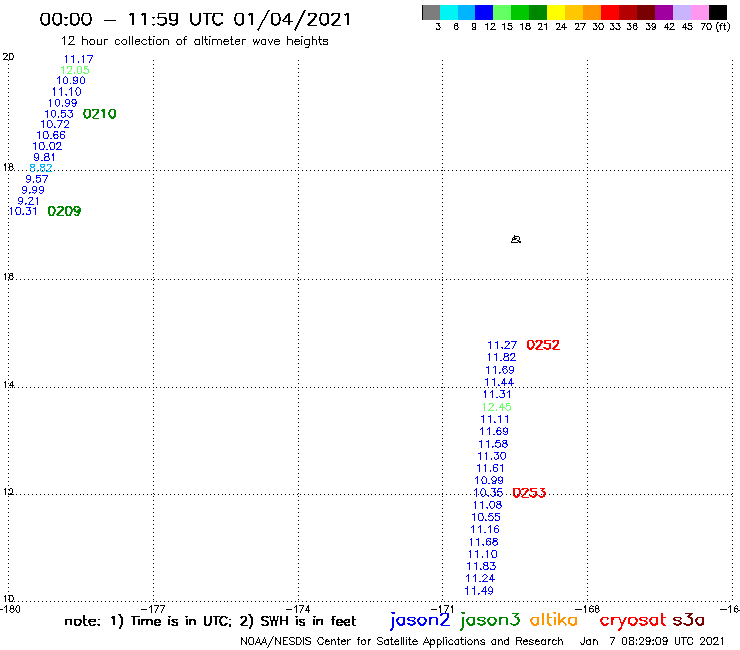The height and width of the screenshot is (650, 740).
Task: Click the lavender swatch in the color scale
Action: click(681, 12)
